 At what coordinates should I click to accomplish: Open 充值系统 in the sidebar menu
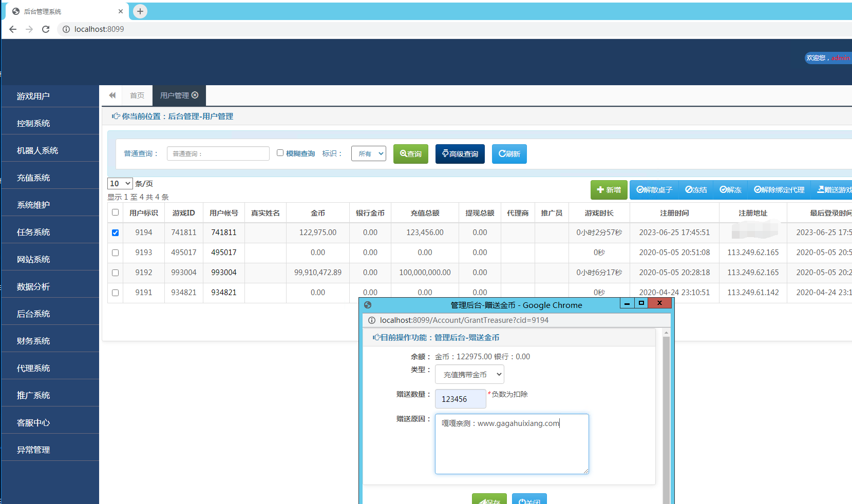pos(33,178)
